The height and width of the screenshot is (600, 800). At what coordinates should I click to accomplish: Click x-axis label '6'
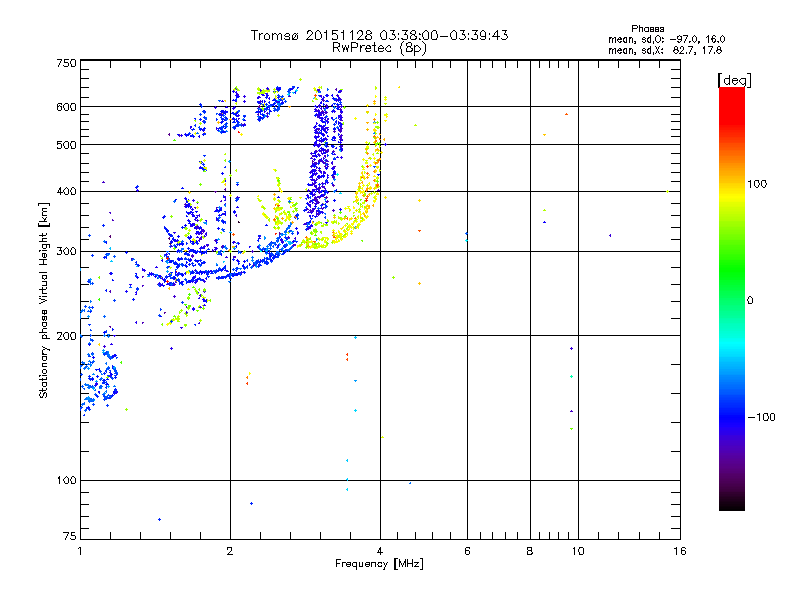click(467, 551)
